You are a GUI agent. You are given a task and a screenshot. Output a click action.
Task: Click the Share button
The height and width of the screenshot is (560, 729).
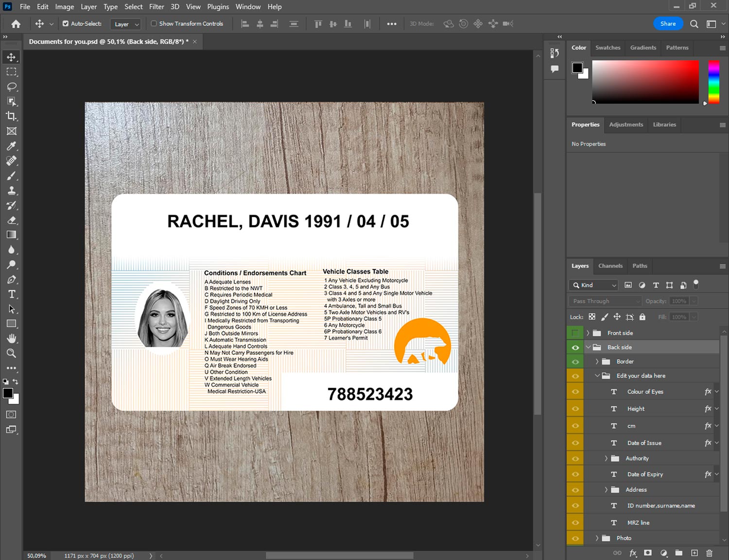pos(668,24)
